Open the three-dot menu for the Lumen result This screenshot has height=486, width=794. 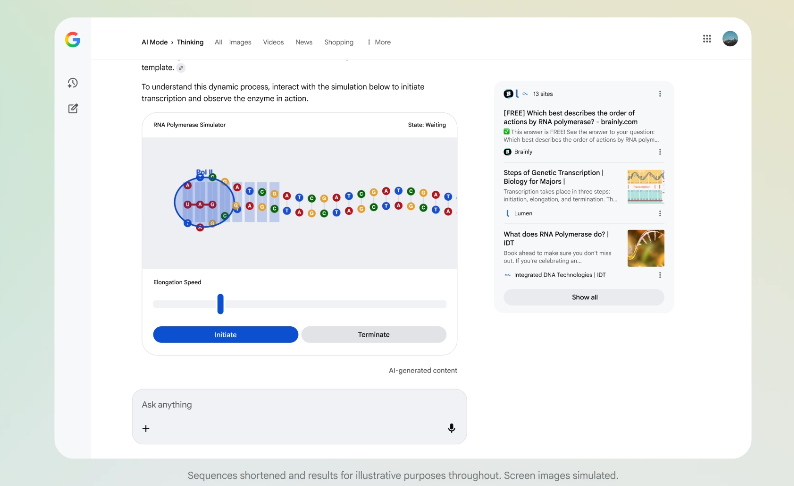[660, 213]
